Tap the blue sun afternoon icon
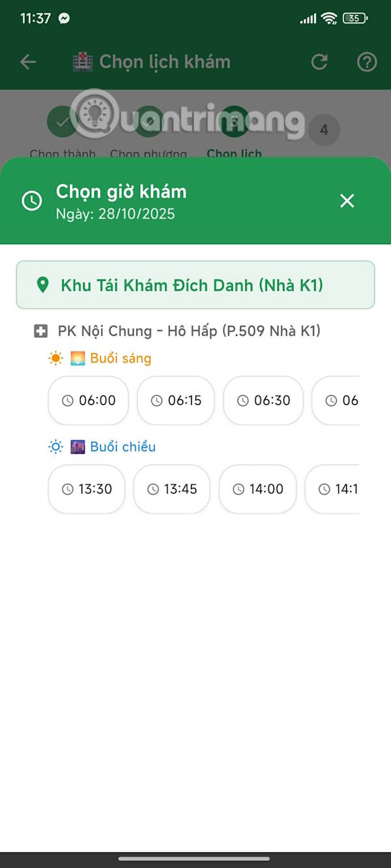 pos(56,447)
